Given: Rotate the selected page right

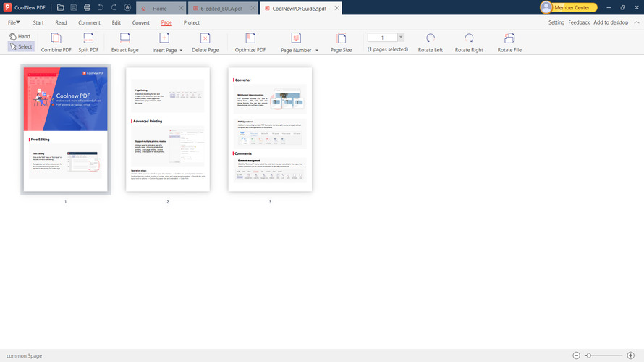Looking at the screenshot, I should coord(469,38).
